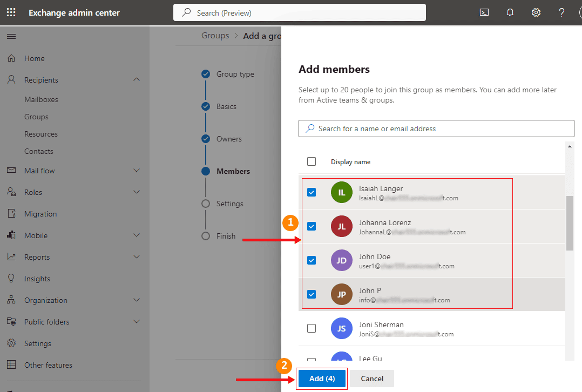The image size is (582, 392).
Task: Open Mailboxes under Recipients
Action: coord(41,99)
